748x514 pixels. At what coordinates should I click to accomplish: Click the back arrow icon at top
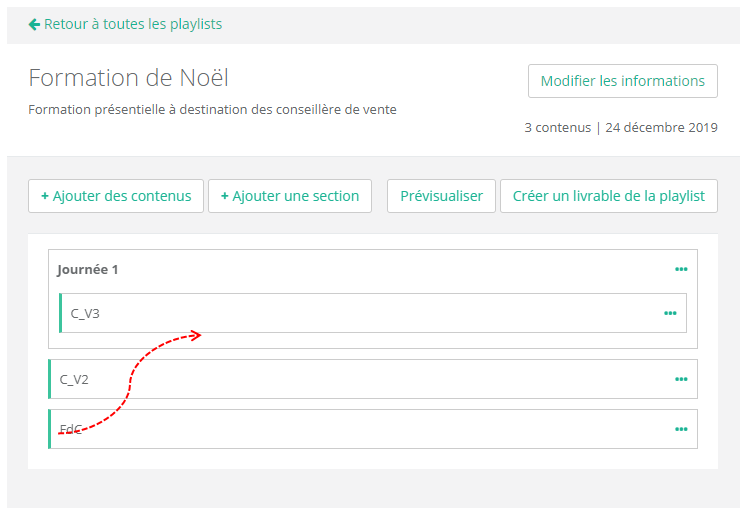(34, 24)
